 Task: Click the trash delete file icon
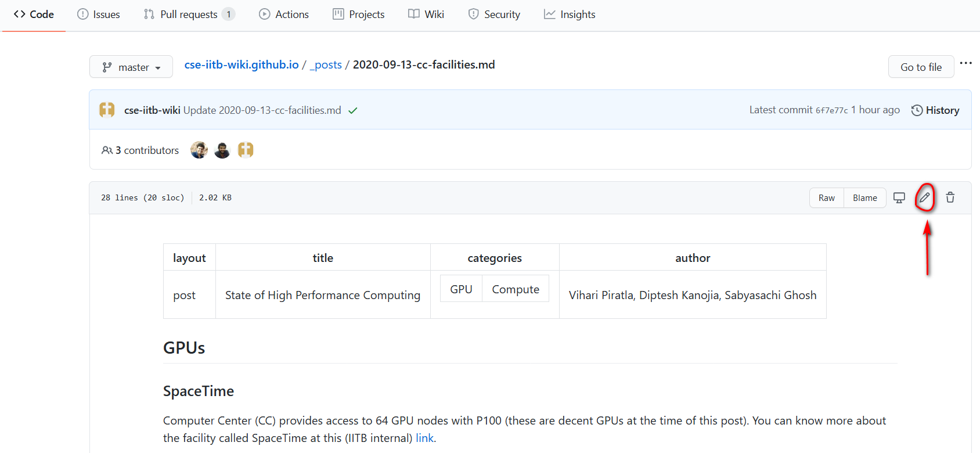click(x=950, y=197)
